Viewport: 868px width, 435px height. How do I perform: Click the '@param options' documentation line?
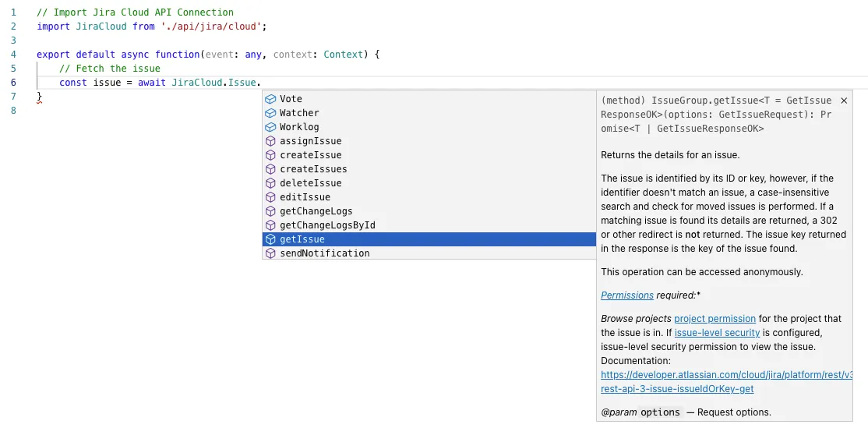pyautogui.click(x=686, y=412)
